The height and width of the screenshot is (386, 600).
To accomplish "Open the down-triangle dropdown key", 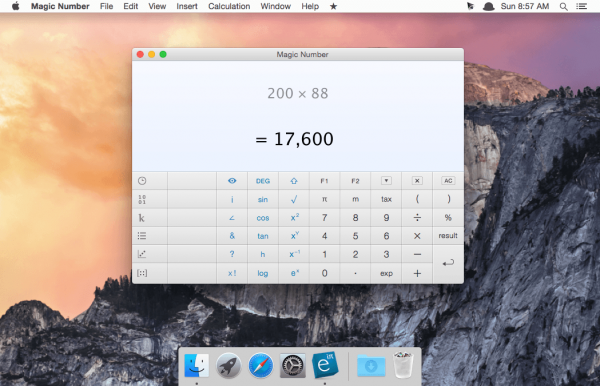I will pos(386,181).
